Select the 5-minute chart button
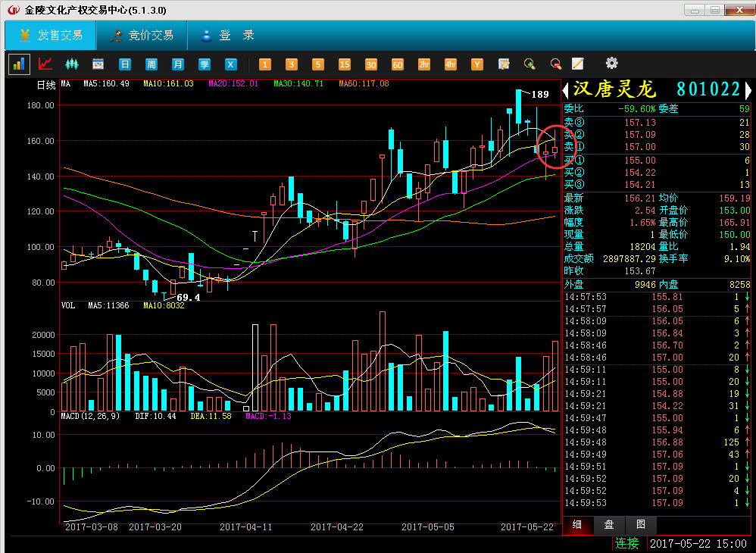Image resolution: width=756 pixels, height=553 pixels. click(x=317, y=64)
